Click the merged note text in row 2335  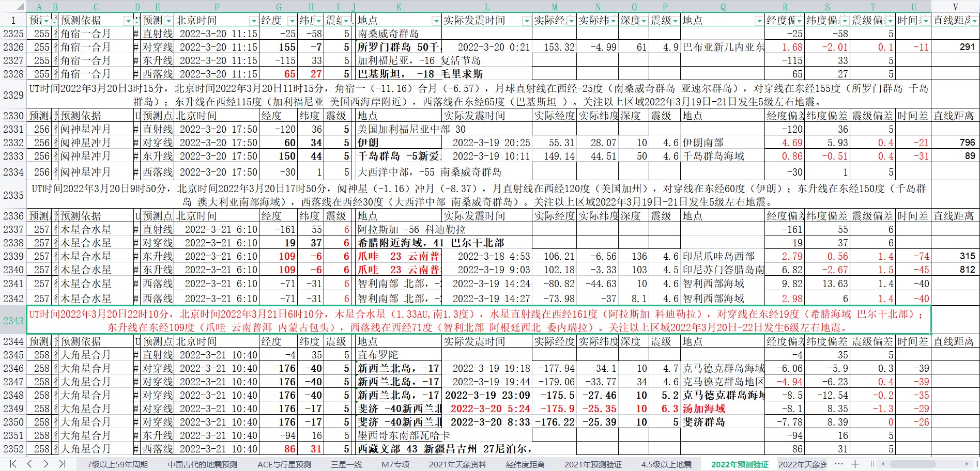[478, 195]
